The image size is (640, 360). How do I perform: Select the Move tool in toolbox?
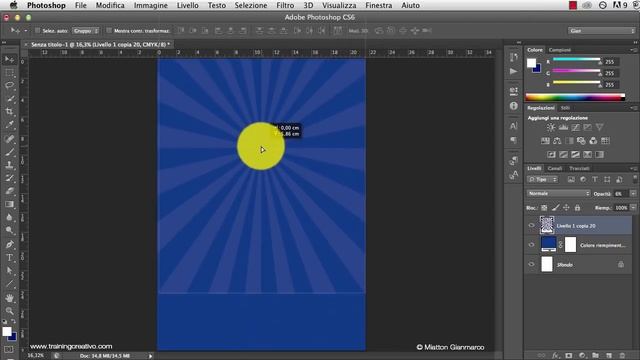[x=9, y=60]
